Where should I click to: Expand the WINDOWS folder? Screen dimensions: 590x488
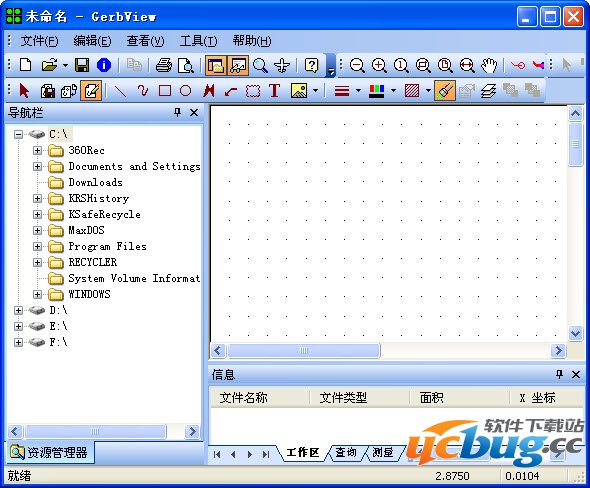click(37, 294)
